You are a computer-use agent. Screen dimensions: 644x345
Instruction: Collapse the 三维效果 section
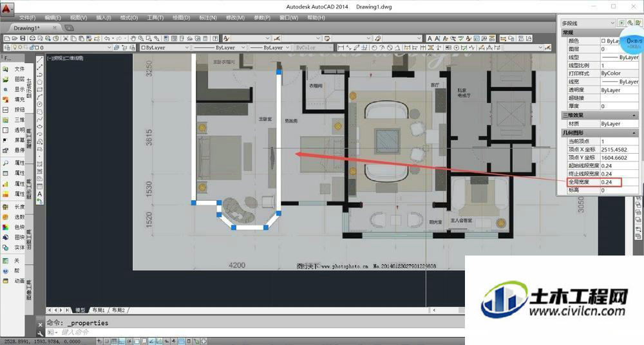pyautogui.click(x=634, y=115)
